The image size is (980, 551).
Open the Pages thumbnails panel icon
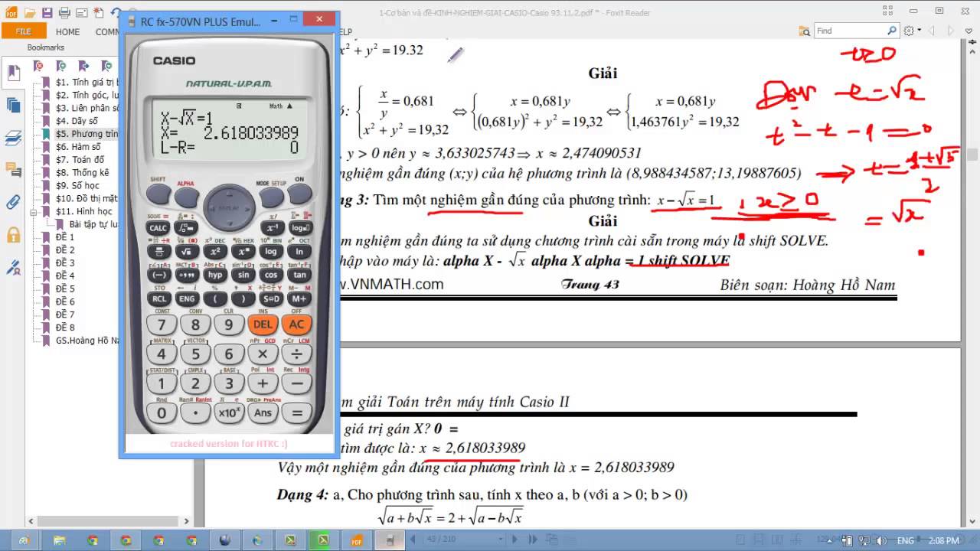13,105
